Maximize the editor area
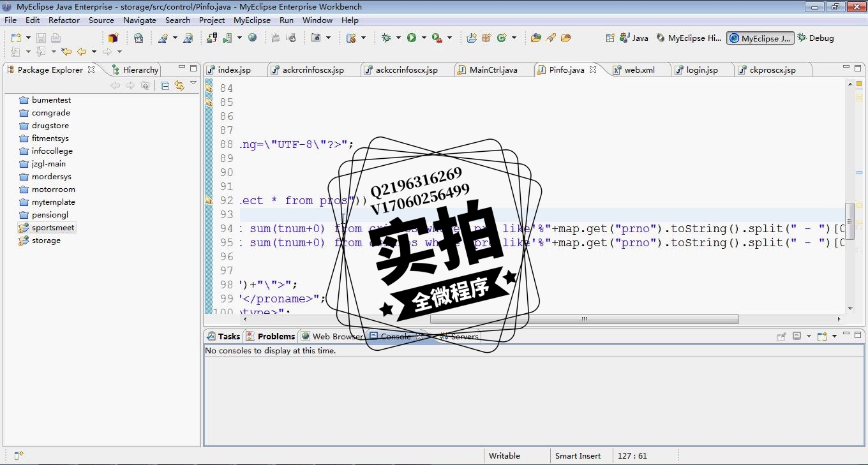This screenshot has width=868, height=465. [859, 68]
